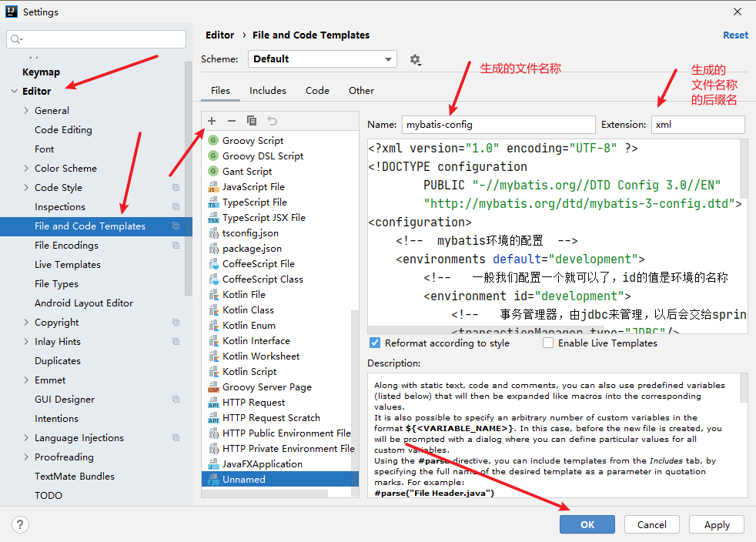Click the project-level icon beside File Encodings
Screen dimensions: 756x542
[x=176, y=246]
